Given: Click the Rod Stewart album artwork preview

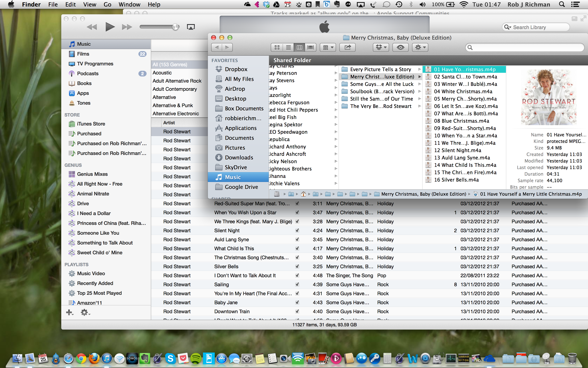Looking at the screenshot, I should tap(549, 97).
